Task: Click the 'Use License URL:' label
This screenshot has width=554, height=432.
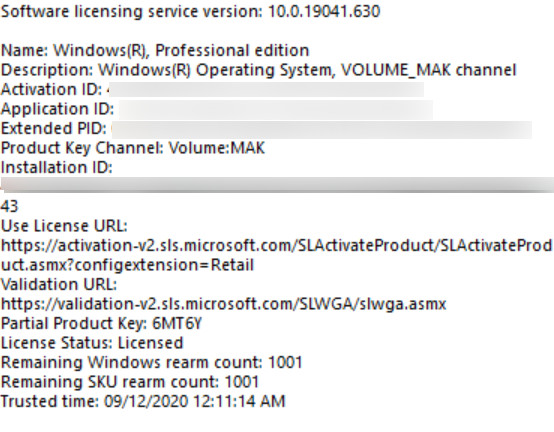Action: [64, 226]
